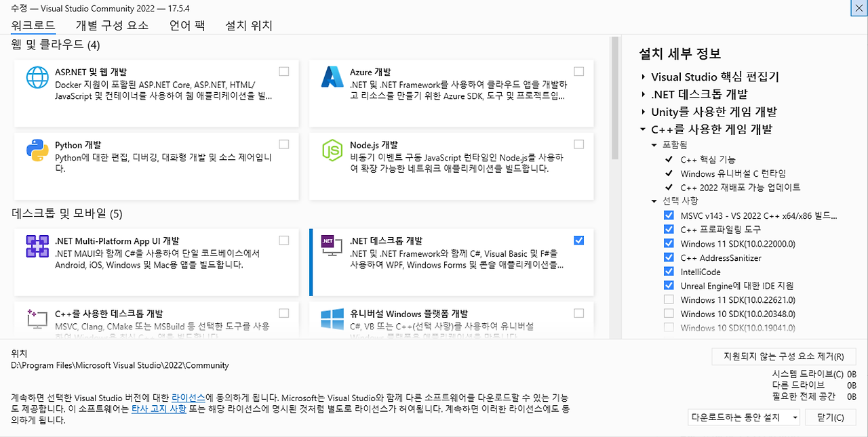Expand .NET 데스크톱 개발 details
The image size is (868, 437).
point(643,95)
